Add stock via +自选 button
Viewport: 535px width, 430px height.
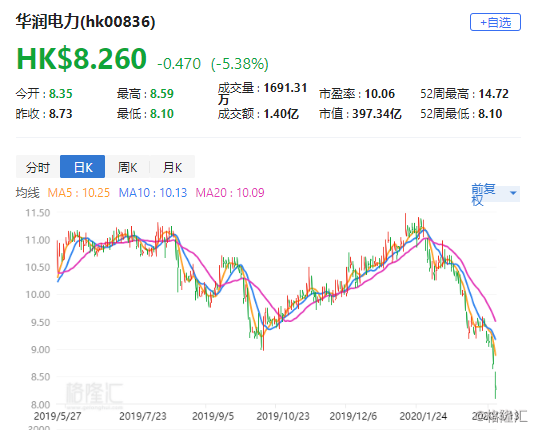[495, 22]
